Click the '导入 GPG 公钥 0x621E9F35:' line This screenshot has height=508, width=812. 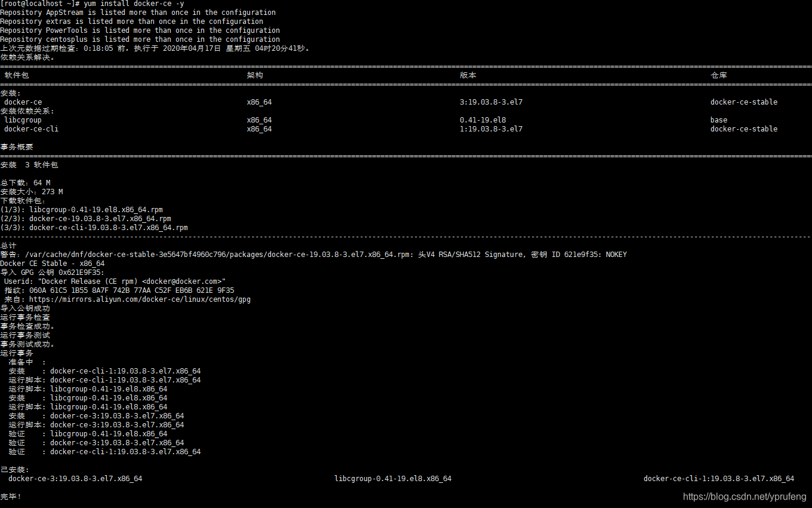pyautogui.click(x=53, y=273)
